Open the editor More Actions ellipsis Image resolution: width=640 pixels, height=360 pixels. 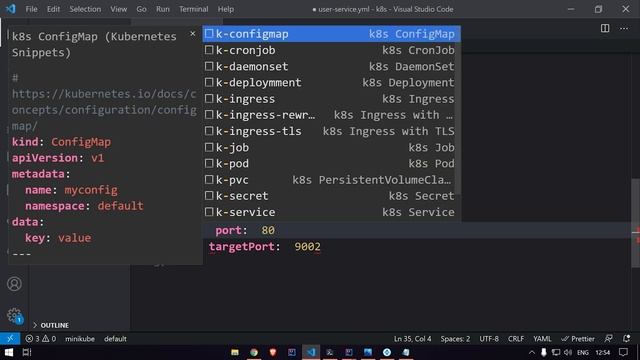tap(624, 28)
